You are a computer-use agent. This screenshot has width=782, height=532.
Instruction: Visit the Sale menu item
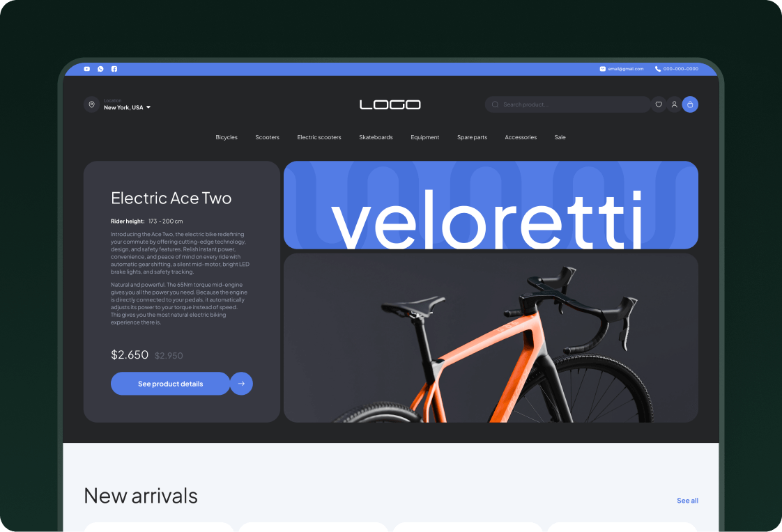[560, 137]
